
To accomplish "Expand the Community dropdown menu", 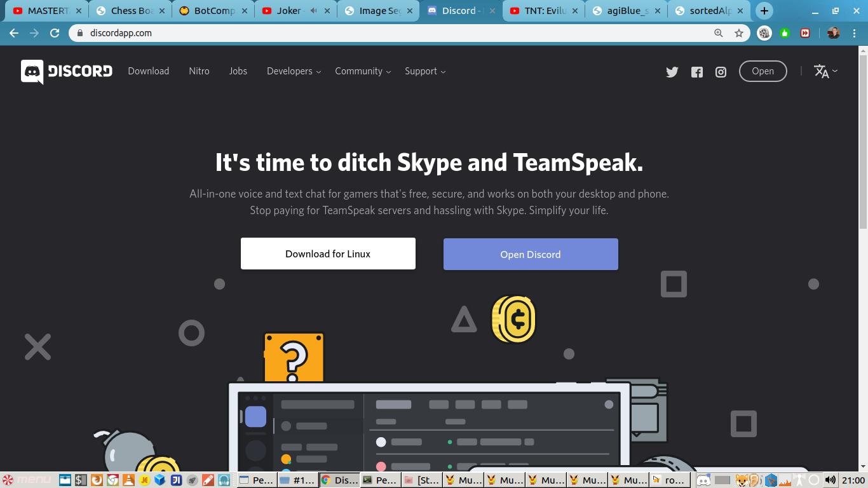I will [362, 71].
